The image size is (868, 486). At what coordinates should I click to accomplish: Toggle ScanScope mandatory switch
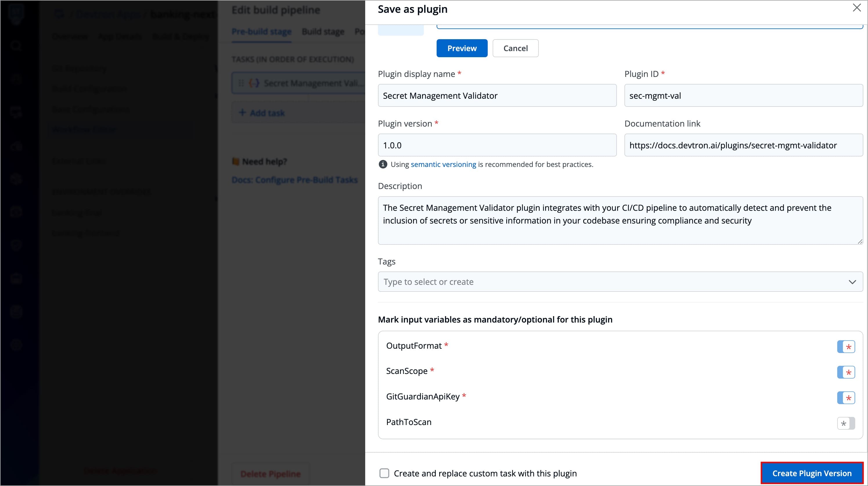[x=846, y=372]
